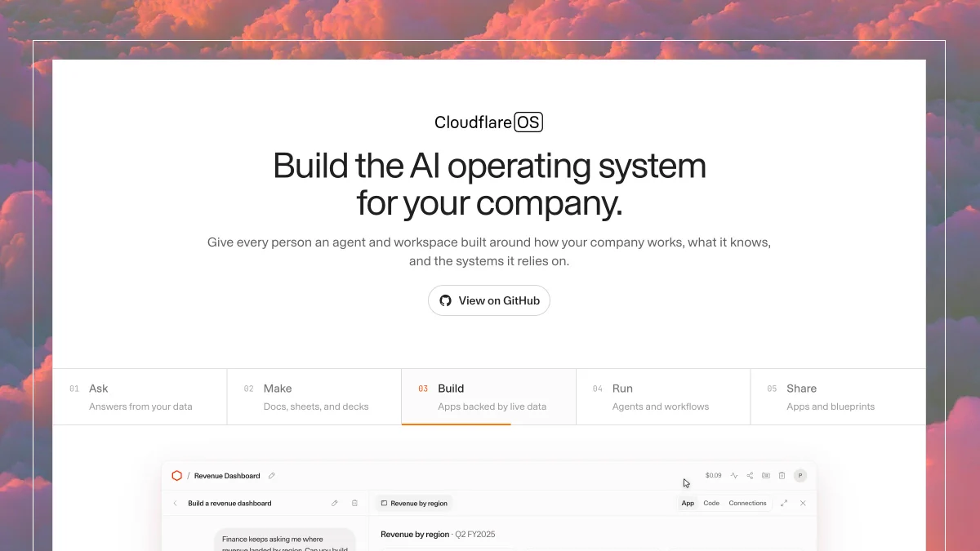
Task: Select the App view tab
Action: tap(688, 504)
